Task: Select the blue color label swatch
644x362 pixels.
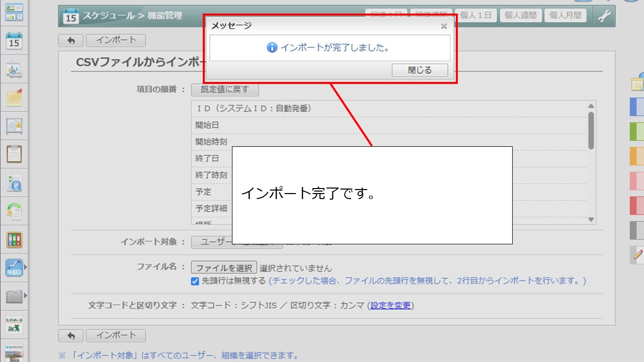Action: click(636, 107)
